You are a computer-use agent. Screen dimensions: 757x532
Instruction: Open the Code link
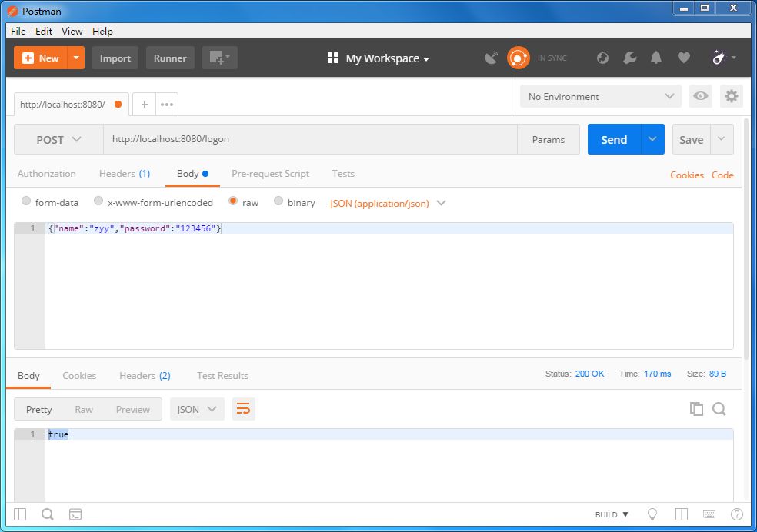tap(722, 175)
